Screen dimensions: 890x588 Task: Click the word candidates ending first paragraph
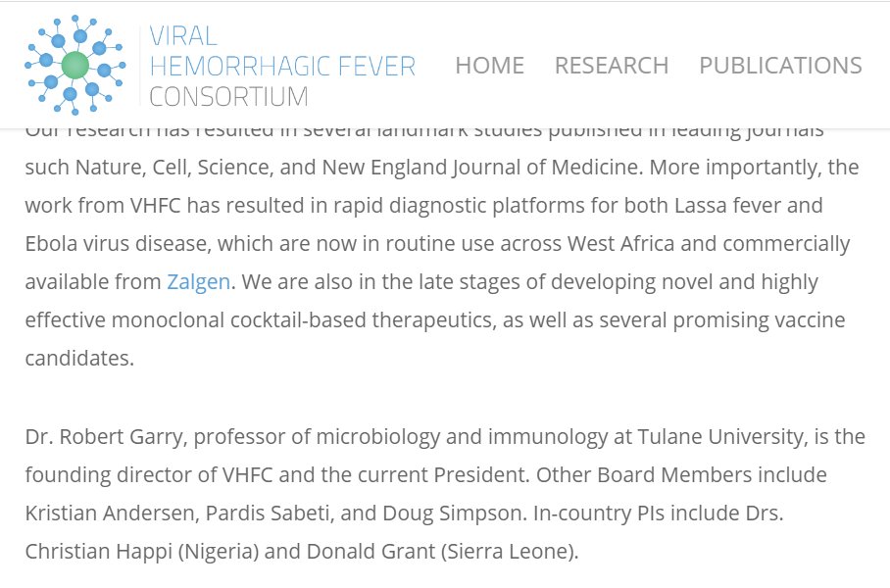point(78,359)
